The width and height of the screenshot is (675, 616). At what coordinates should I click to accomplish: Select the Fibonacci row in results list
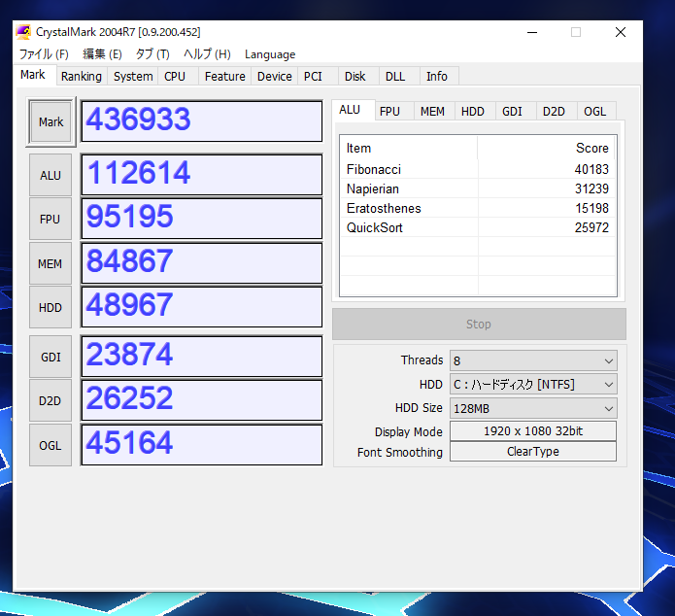pos(478,169)
